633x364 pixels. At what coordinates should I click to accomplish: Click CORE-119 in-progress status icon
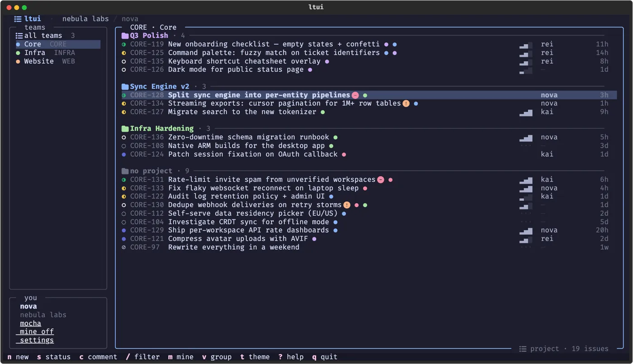coord(124,44)
